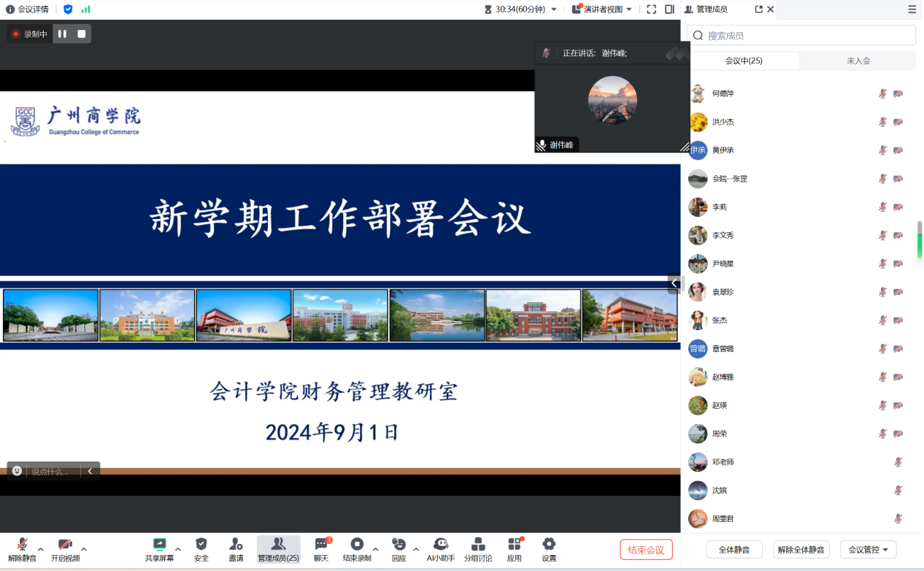Click the 搜索成员 member search field

(x=801, y=34)
